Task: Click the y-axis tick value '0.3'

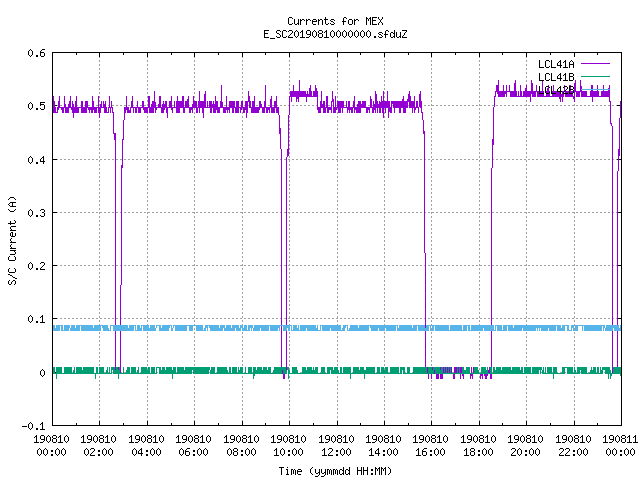Action: 36,213
